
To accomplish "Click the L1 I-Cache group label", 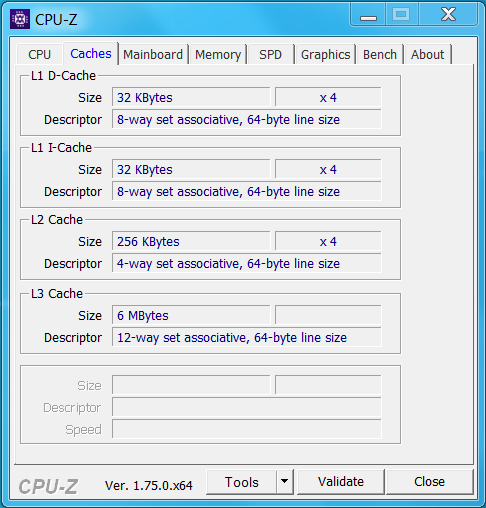I will pos(61,148).
